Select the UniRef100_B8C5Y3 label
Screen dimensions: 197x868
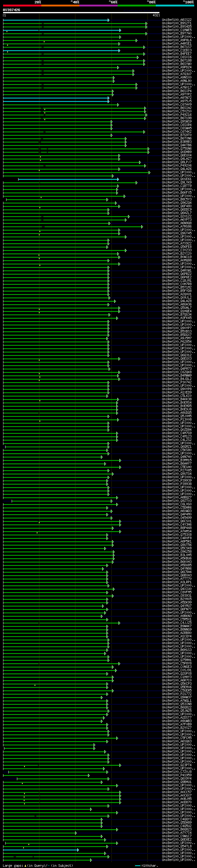point(177,199)
